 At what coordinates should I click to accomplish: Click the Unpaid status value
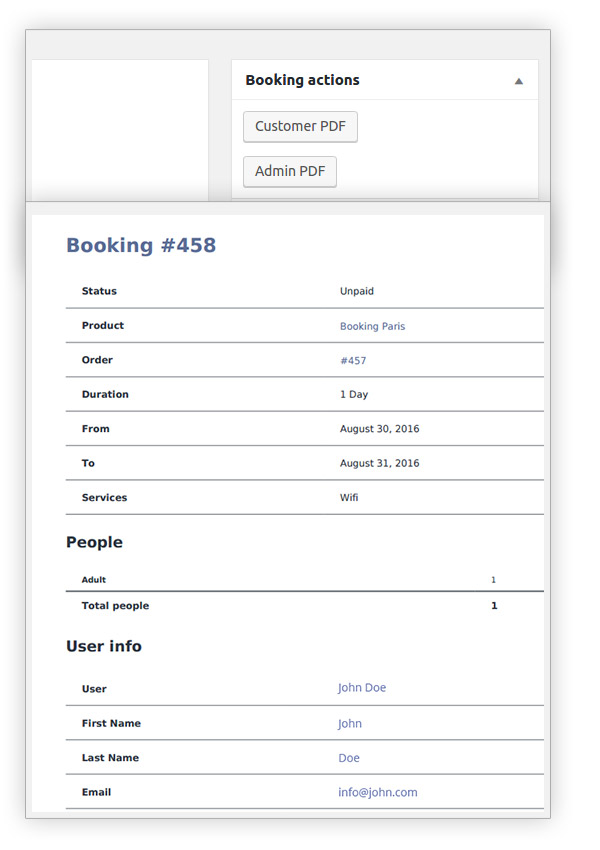coord(357,291)
